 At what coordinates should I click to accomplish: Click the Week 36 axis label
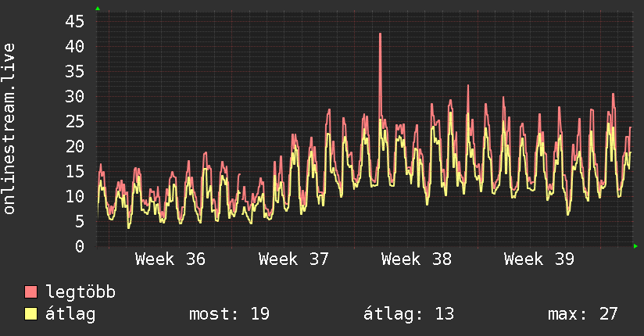click(170, 259)
